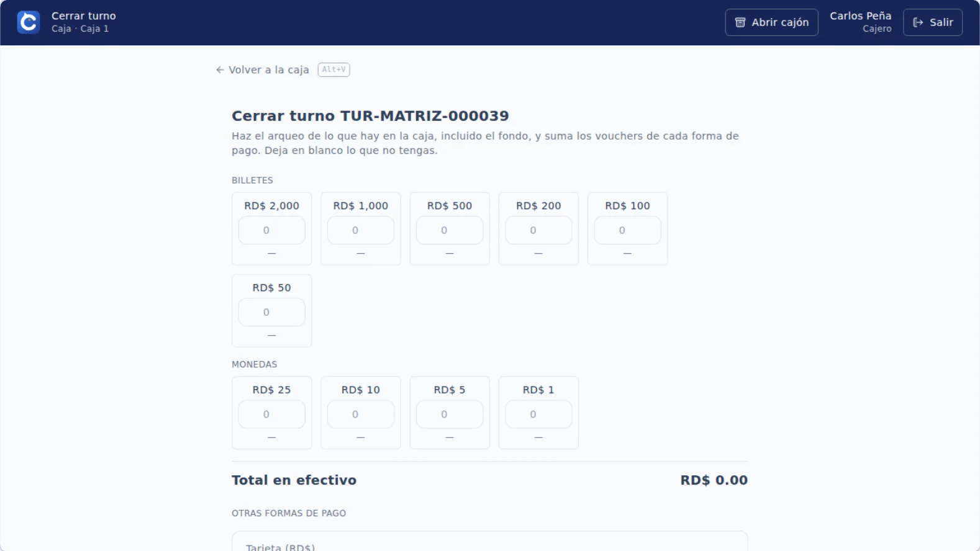Click the RD$ 100 bill count field
This screenshot has height=551, width=980.
click(x=627, y=230)
